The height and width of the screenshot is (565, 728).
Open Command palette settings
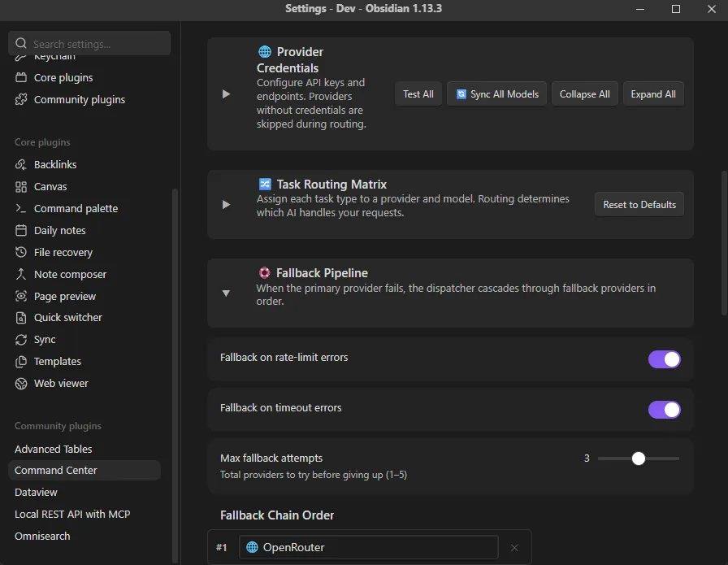(x=76, y=208)
